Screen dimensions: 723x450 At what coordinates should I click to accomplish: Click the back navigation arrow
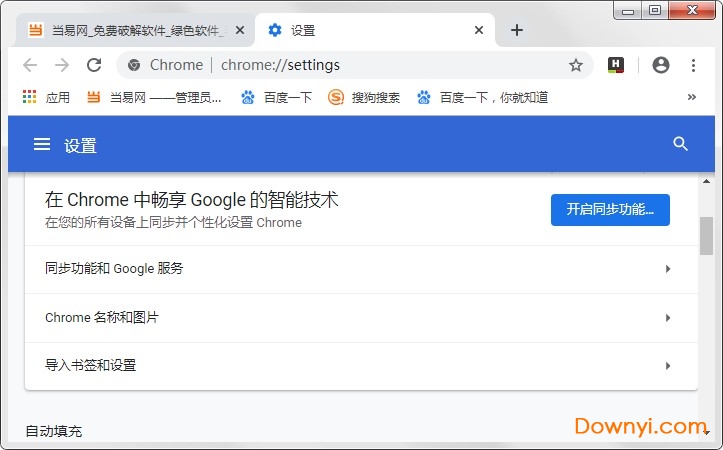(30, 65)
